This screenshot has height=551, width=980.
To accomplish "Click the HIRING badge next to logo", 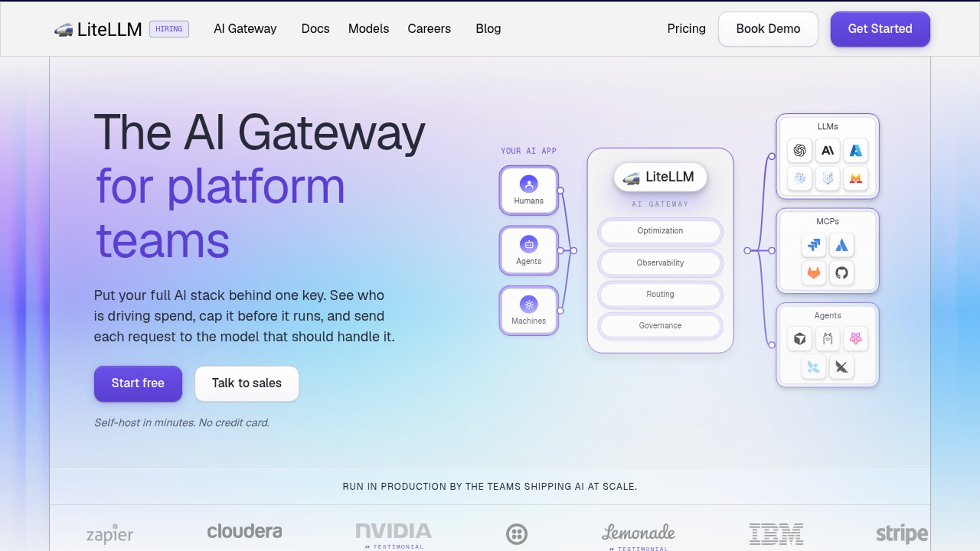I will (169, 29).
